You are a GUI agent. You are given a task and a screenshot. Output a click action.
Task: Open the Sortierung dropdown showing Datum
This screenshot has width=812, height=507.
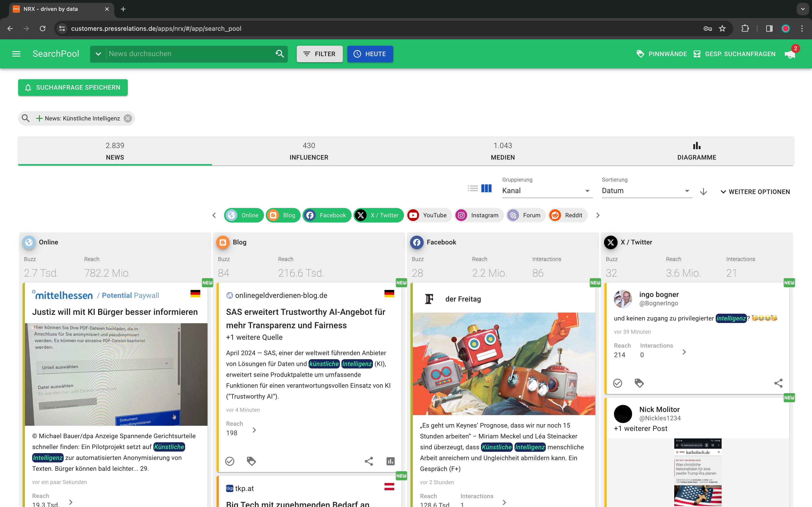coord(646,190)
